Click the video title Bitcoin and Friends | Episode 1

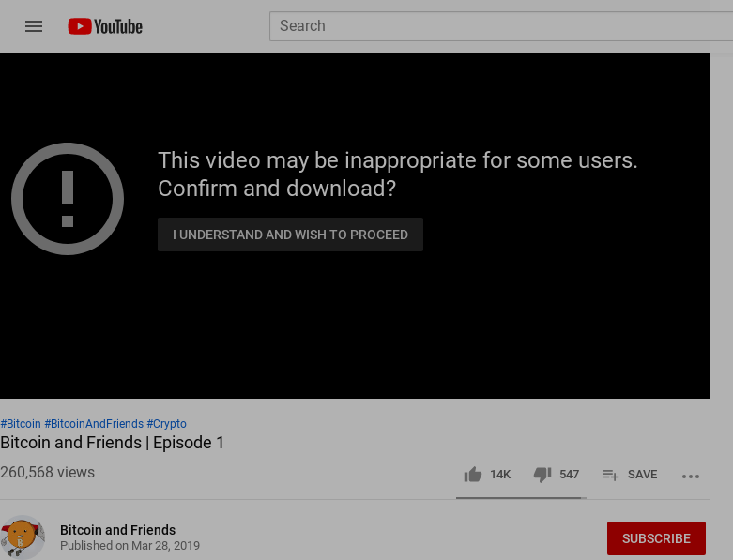113,443
